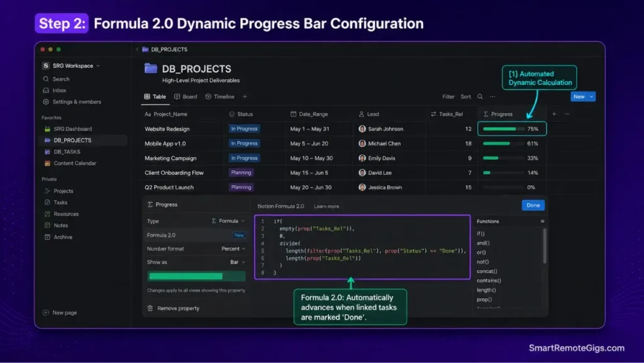
Task: Create a New page from sidebar
Action: pyautogui.click(x=60, y=313)
